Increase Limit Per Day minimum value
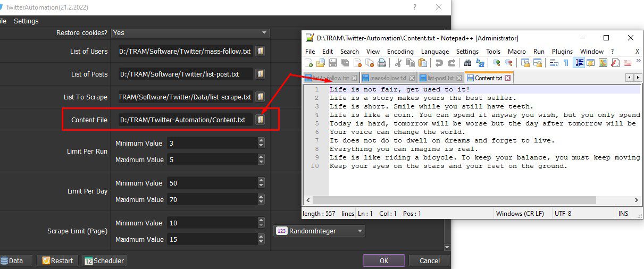 point(261,180)
